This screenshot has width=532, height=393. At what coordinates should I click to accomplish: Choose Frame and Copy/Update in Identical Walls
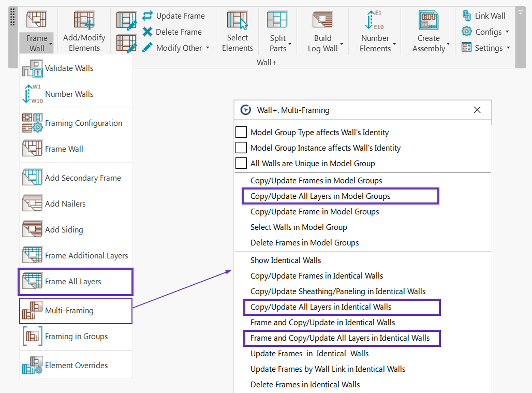click(323, 323)
